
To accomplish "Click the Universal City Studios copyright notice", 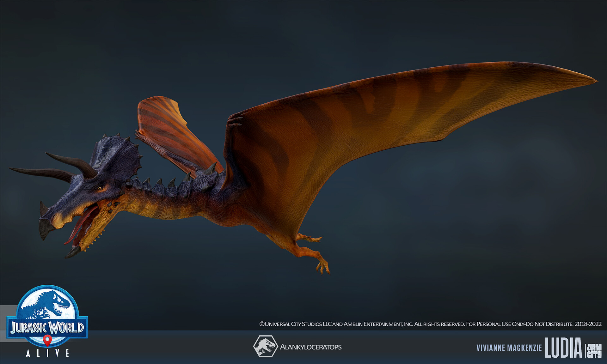I will point(430,324).
